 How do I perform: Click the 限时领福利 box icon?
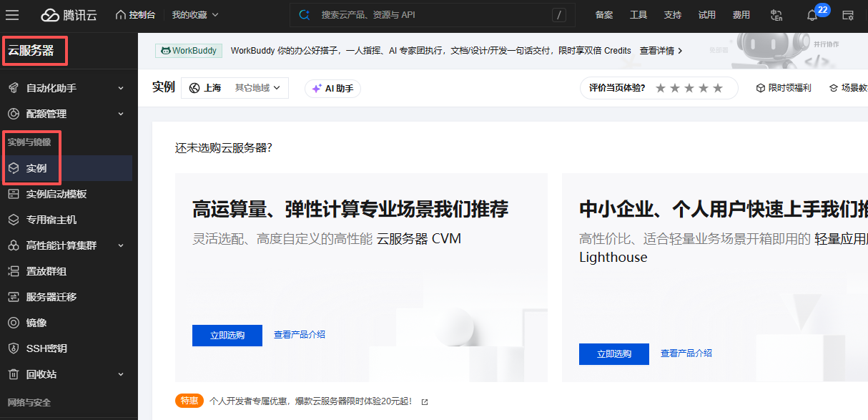coord(761,88)
